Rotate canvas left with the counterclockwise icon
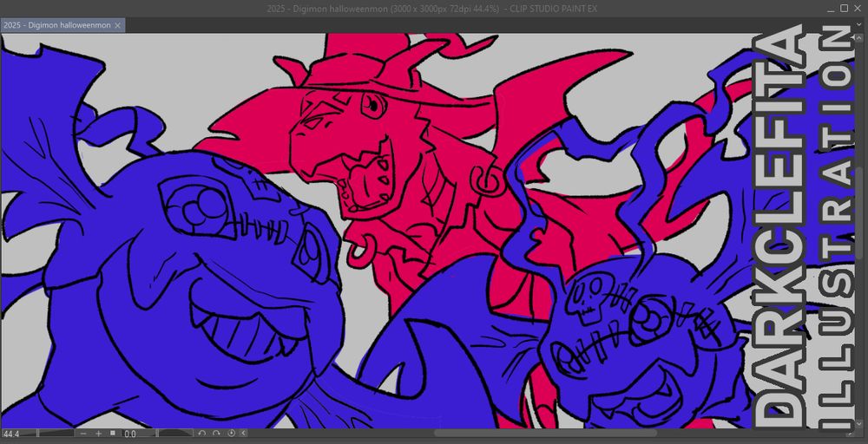 tap(202, 434)
